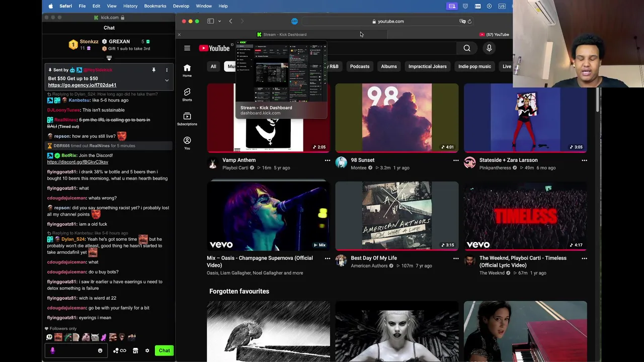Open the YouTube search magnifier button

467,48
